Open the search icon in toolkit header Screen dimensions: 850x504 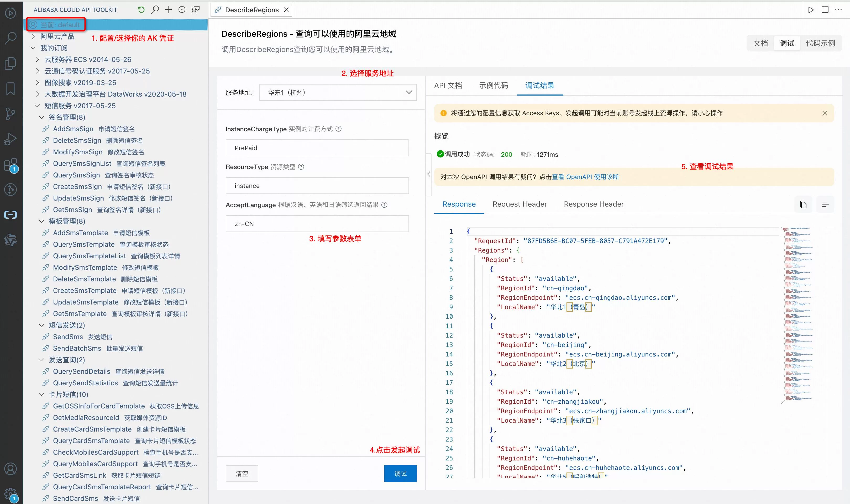click(x=155, y=10)
